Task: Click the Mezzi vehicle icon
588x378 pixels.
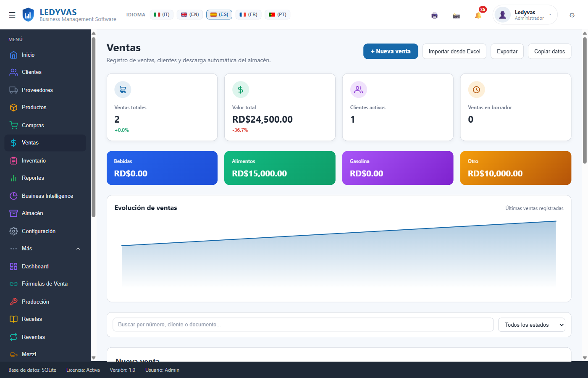Action: 13,354
